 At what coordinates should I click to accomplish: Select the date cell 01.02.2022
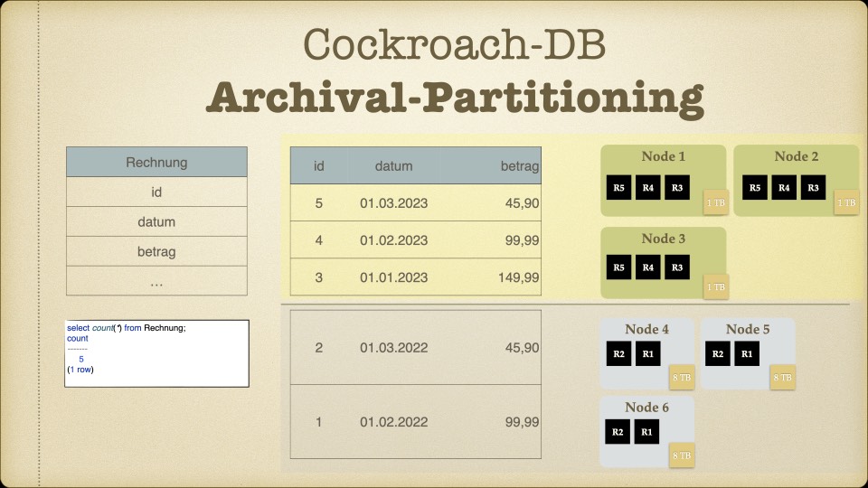(393, 422)
